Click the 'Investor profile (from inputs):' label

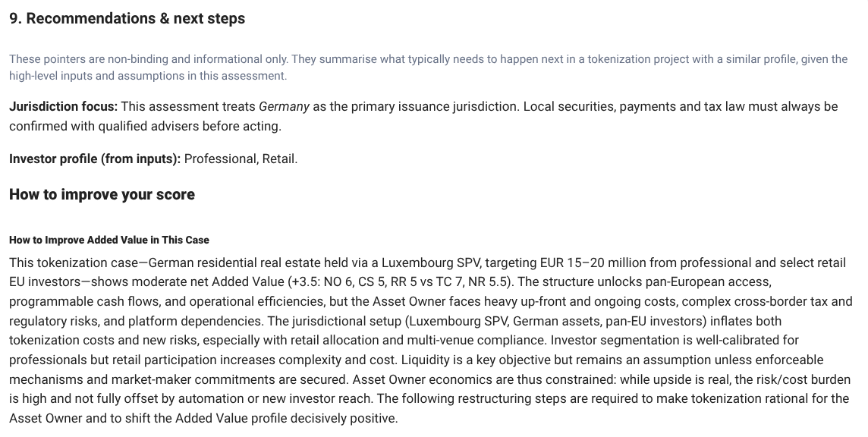click(95, 159)
